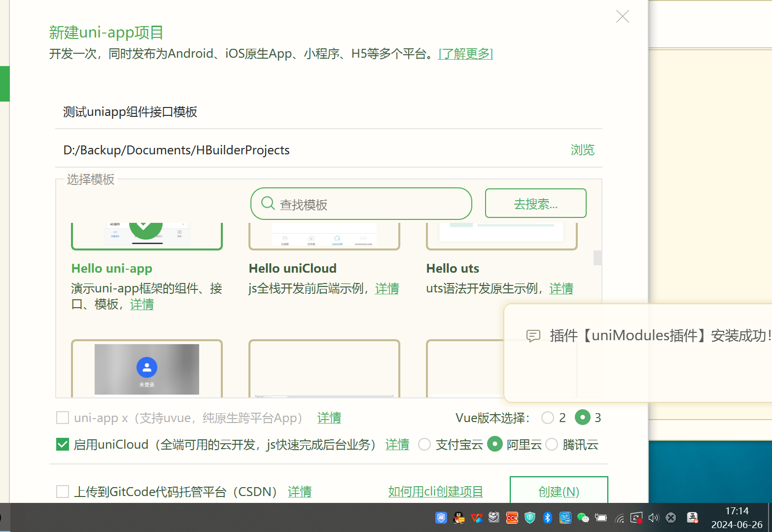This screenshot has width=772, height=532.
Task: Click the 去搜索... button
Action: point(536,203)
